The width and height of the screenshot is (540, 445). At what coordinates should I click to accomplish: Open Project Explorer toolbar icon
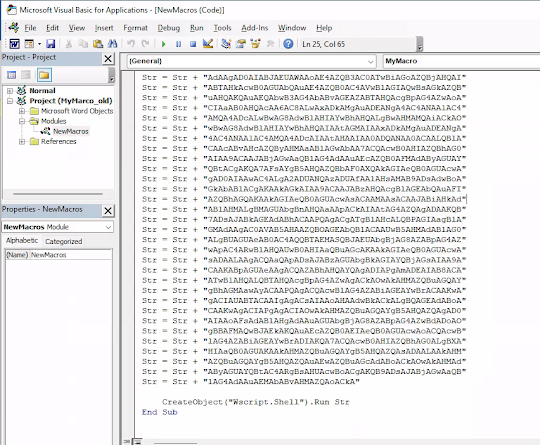tap(226, 44)
